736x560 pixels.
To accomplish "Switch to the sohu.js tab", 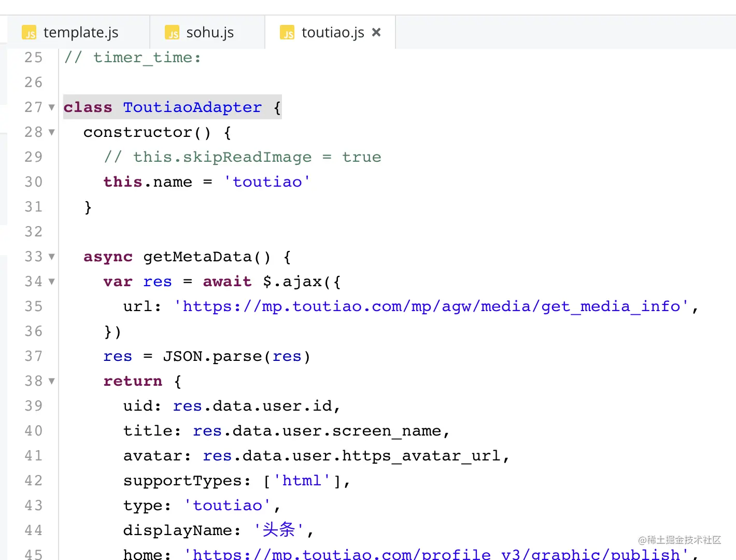I will (x=207, y=32).
